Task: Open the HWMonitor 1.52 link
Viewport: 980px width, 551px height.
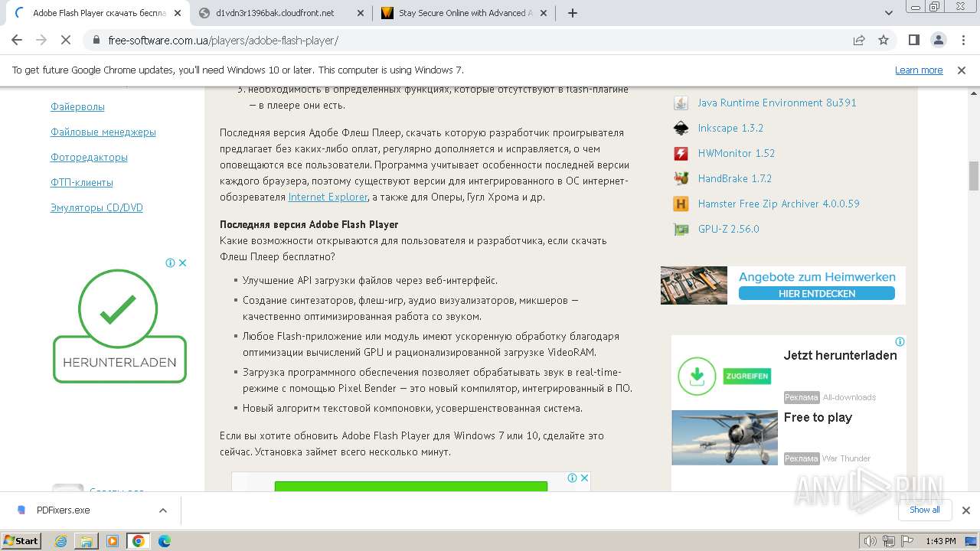Action: 737,153
